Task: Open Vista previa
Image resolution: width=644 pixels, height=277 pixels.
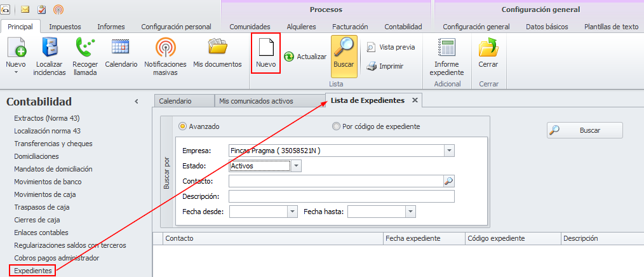Action: point(391,47)
